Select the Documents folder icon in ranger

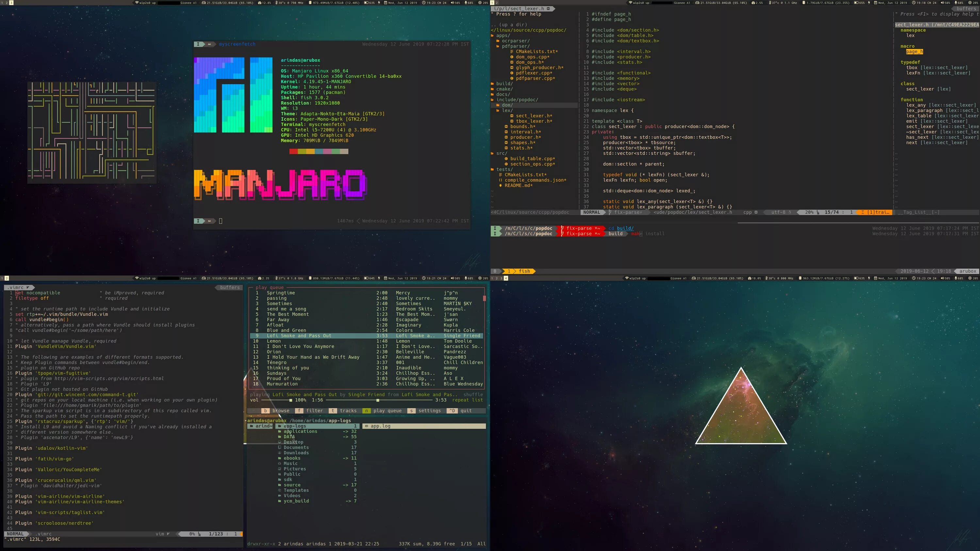coord(280,447)
